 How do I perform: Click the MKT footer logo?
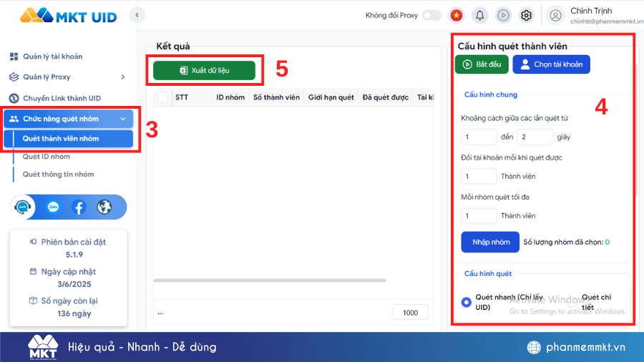click(x=43, y=347)
